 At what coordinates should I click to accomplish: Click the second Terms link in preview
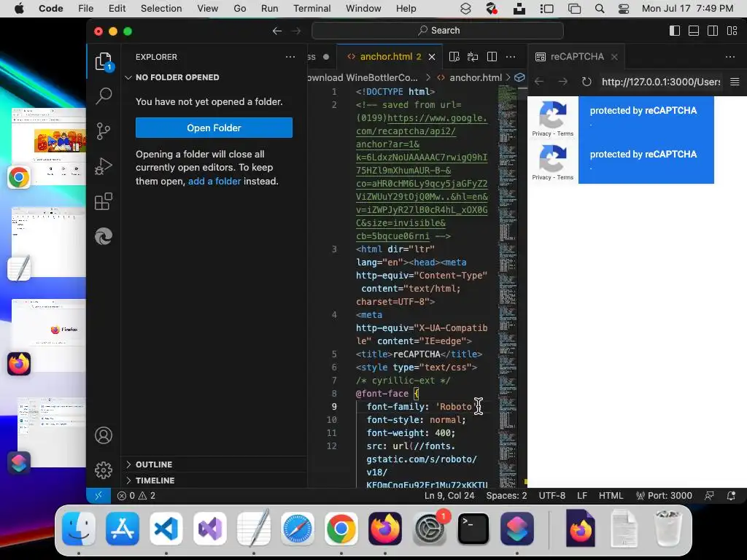[x=565, y=178]
